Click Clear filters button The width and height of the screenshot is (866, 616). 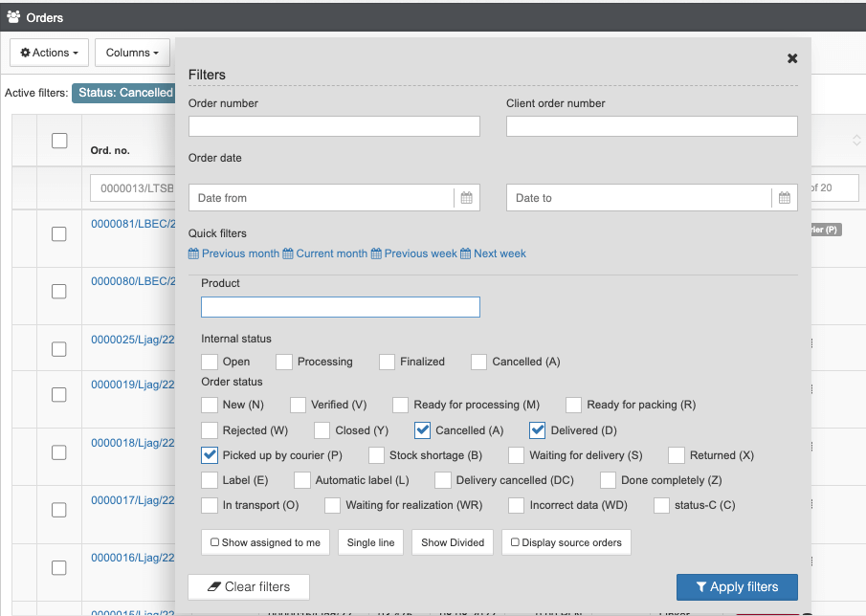tap(249, 586)
